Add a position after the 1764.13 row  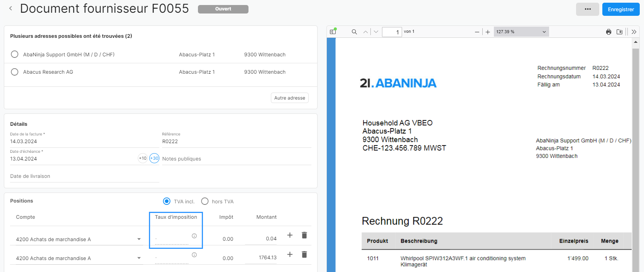point(290,255)
